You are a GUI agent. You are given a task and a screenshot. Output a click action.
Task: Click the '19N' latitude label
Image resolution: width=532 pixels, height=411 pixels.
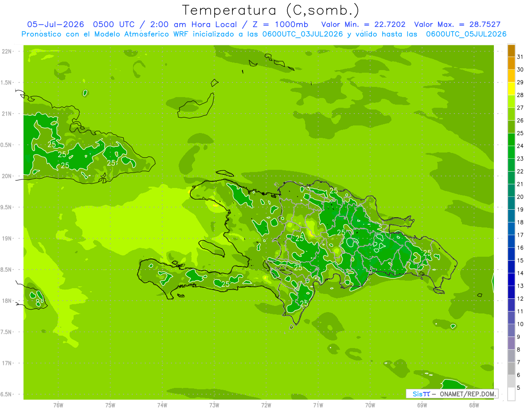point(7,239)
